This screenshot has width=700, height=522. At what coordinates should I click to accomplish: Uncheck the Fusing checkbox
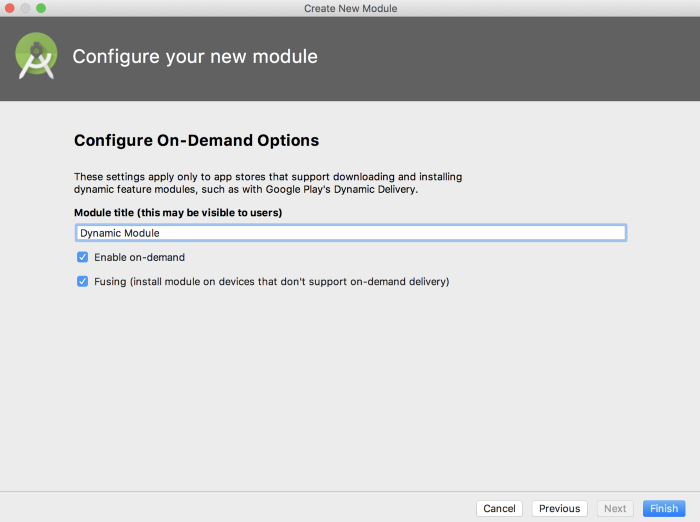83,281
